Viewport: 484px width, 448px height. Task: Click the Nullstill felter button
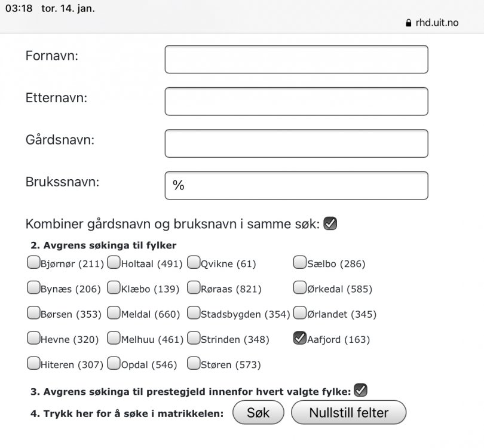[348, 412]
